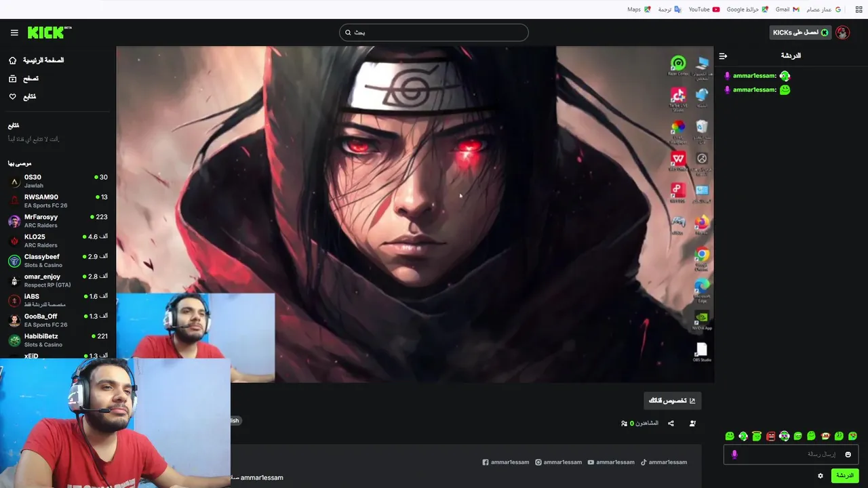Image resolution: width=868 pixels, height=488 pixels.
Task: Open the ترجمة translate bookmark
Action: pyautogui.click(x=669, y=9)
